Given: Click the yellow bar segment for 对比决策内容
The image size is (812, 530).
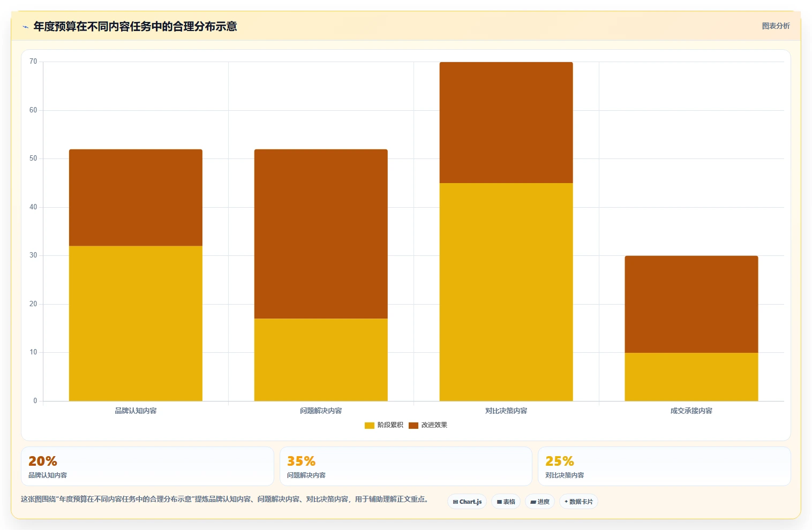Looking at the screenshot, I should pos(506,292).
